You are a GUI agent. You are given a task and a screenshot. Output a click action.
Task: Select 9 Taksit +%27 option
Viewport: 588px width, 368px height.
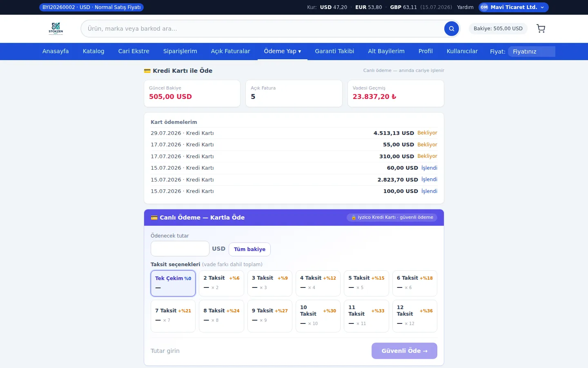(270, 316)
